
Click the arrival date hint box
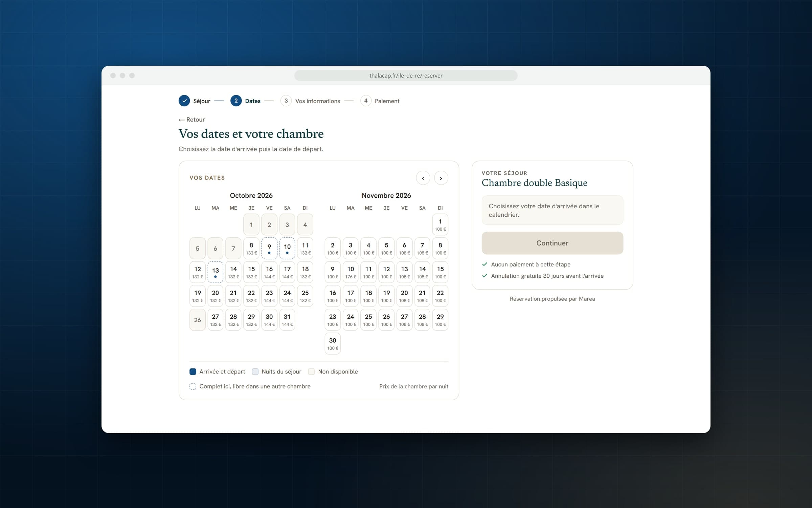552,210
